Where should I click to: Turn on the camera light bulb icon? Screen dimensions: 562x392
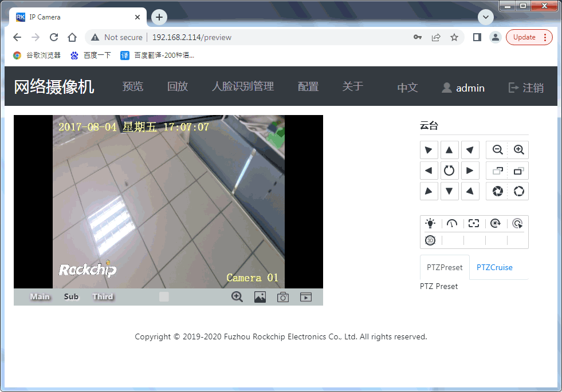click(x=430, y=223)
